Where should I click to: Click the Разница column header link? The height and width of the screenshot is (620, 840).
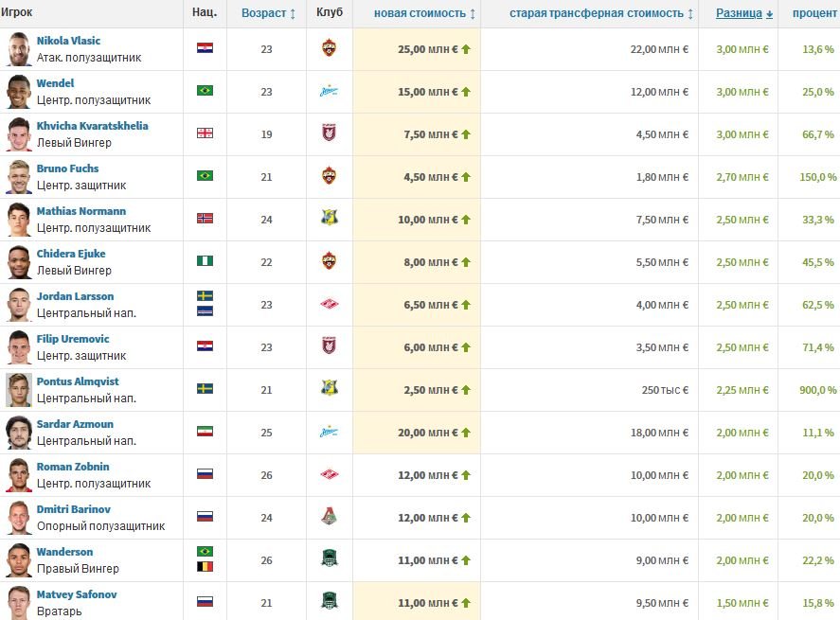tap(739, 13)
